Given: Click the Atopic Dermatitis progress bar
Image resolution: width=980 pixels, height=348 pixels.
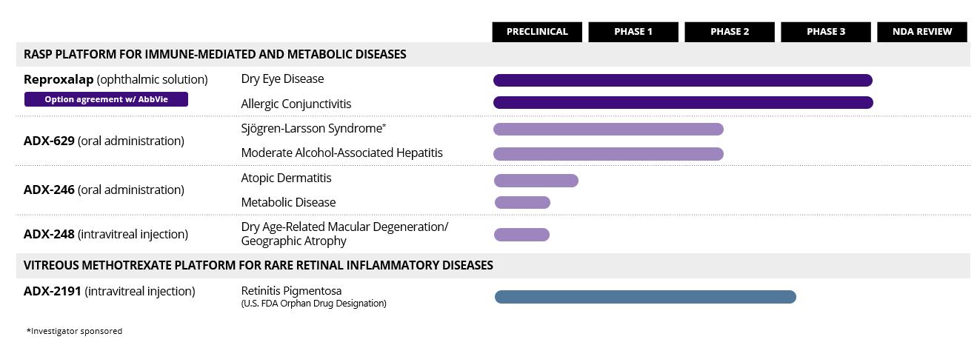Looking at the screenshot, I should 536,180.
